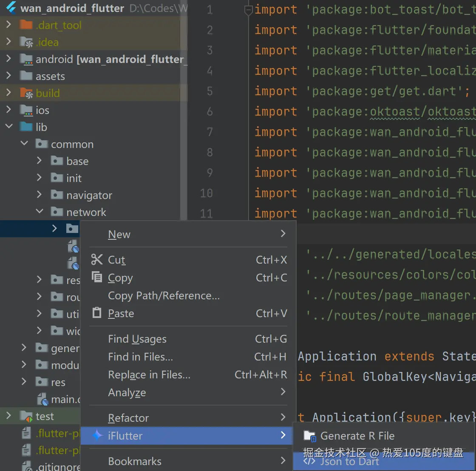This screenshot has height=471, width=476.
Task: Select Find in Files...
Action: [x=188, y=357]
